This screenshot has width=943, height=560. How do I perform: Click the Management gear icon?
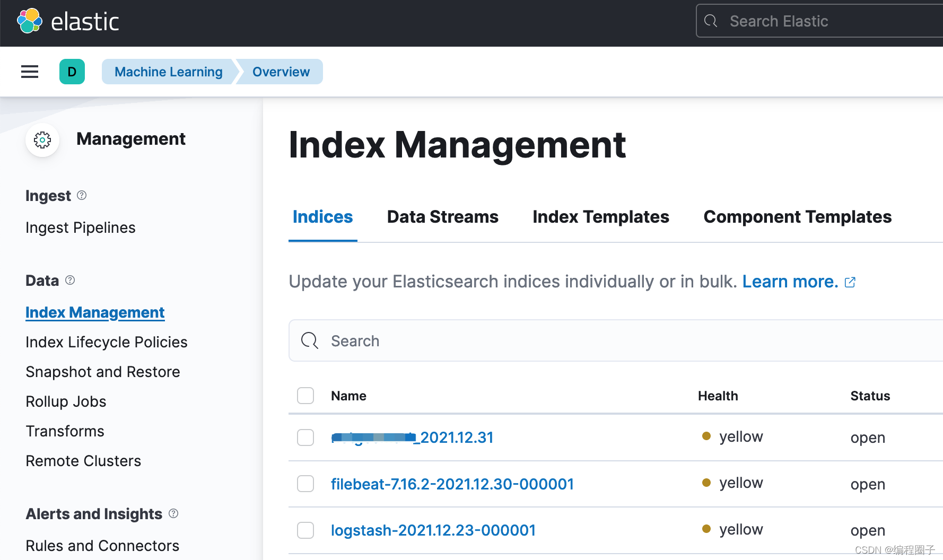tap(42, 140)
